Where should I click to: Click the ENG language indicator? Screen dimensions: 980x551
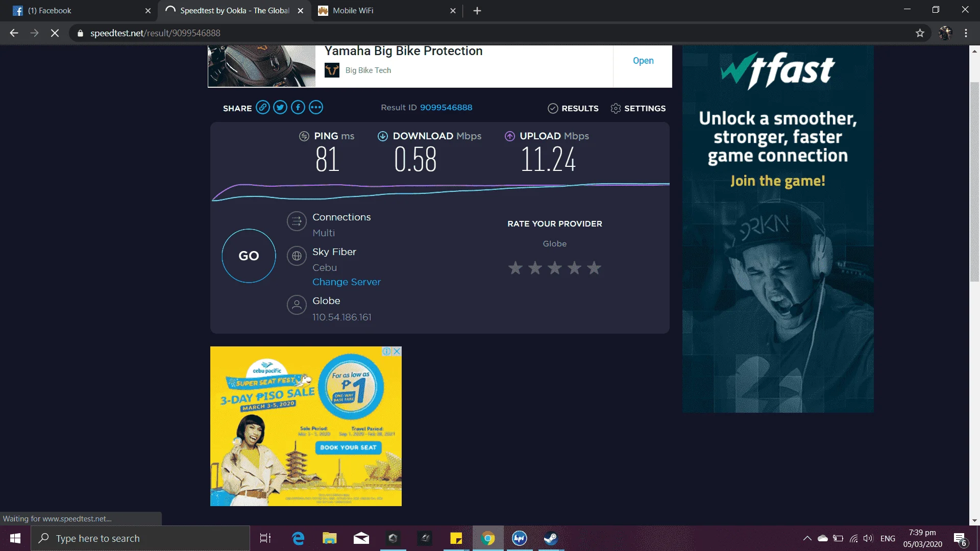point(888,538)
